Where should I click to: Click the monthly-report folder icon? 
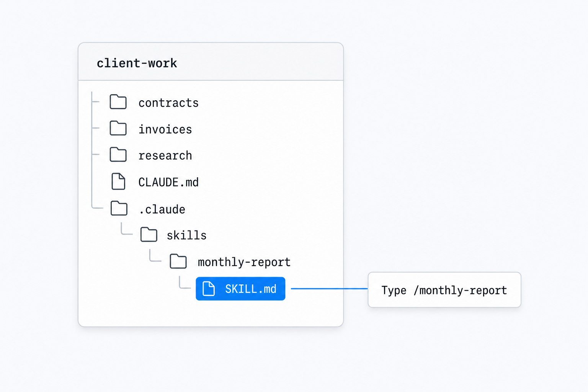[178, 261]
